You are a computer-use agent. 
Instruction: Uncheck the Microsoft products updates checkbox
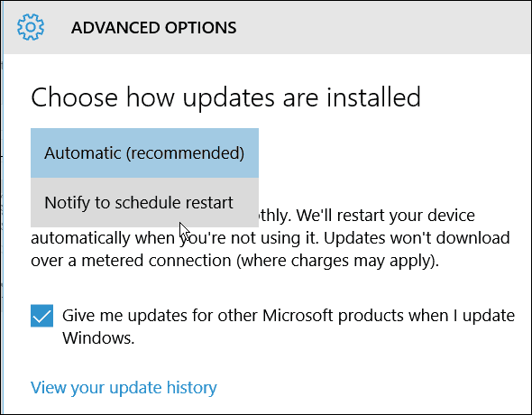tap(41, 316)
